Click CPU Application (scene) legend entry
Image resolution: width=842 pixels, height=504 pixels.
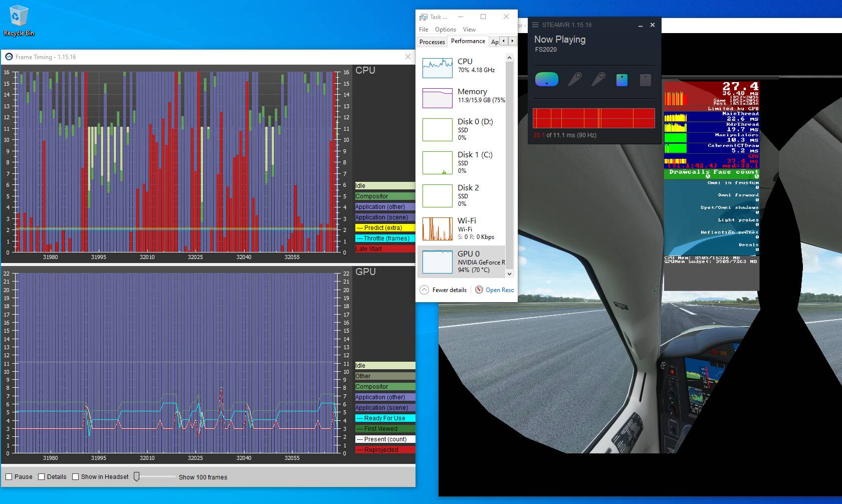(385, 217)
